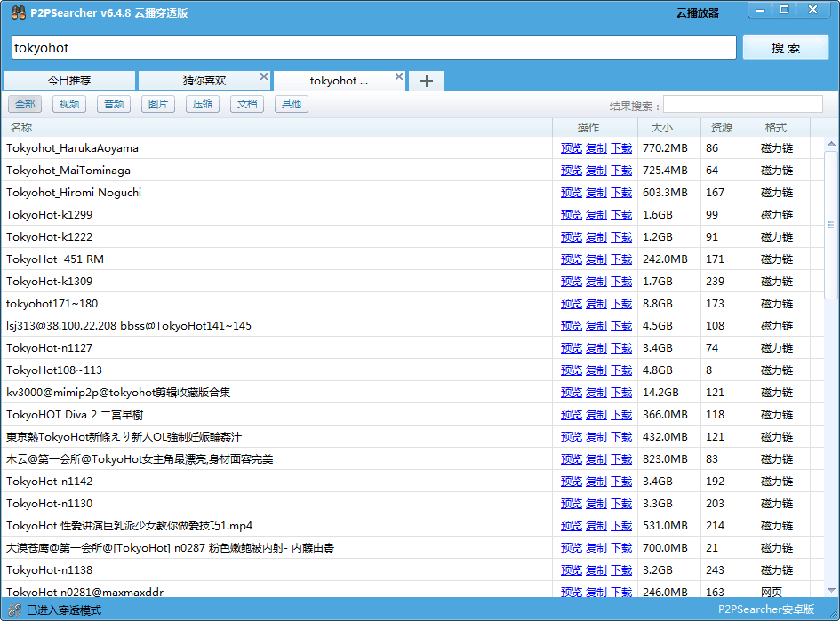Select the tokyohot171~180 result row
This screenshot has height=621, width=840.
(x=412, y=304)
